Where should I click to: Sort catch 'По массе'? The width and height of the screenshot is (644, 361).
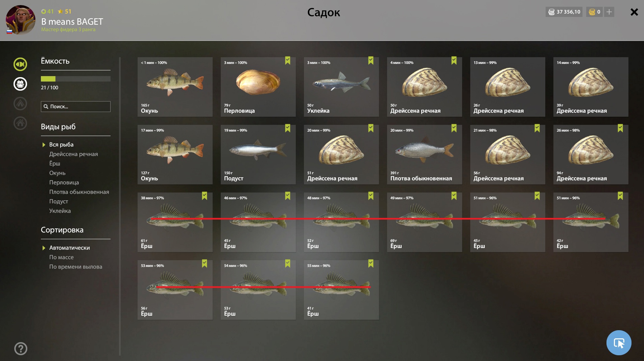[x=62, y=257]
